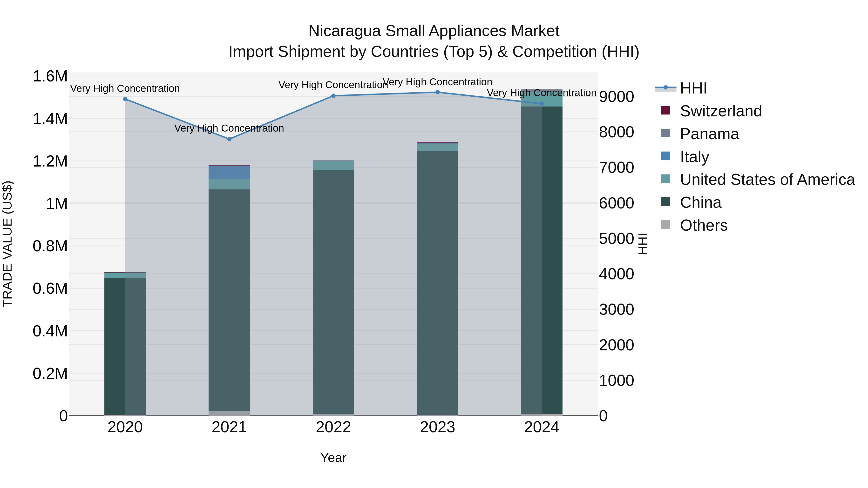The height and width of the screenshot is (488, 868).
Task: Click the HHI data point for 2024
Action: (542, 104)
